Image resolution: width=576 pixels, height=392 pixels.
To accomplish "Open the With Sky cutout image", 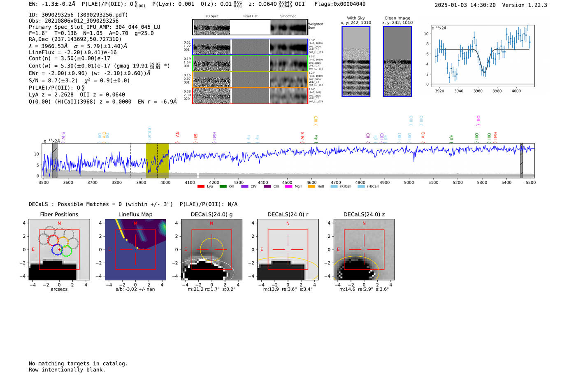I will coord(356,61).
